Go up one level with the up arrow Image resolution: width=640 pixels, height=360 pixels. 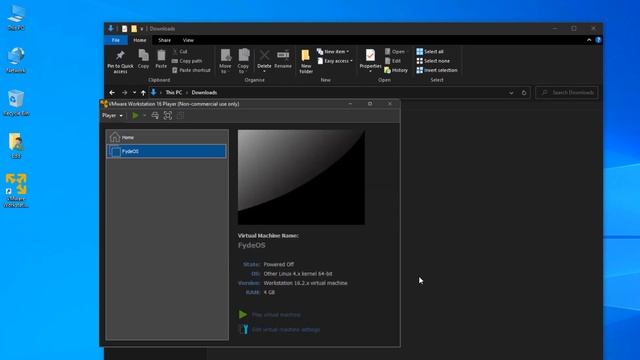pyautogui.click(x=143, y=93)
